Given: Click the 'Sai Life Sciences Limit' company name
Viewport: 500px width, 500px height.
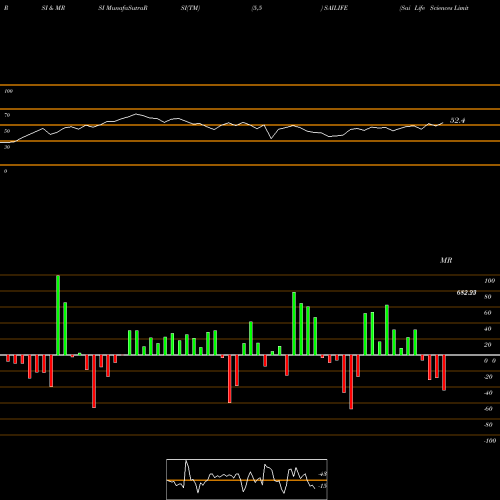Looking at the screenshot, I should (434, 8).
